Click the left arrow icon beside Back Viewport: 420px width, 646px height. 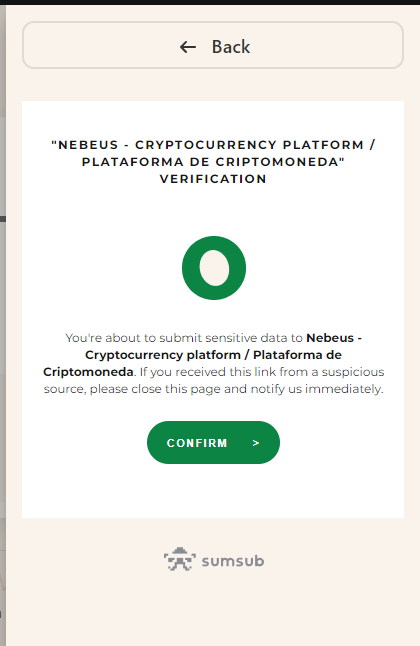188,47
